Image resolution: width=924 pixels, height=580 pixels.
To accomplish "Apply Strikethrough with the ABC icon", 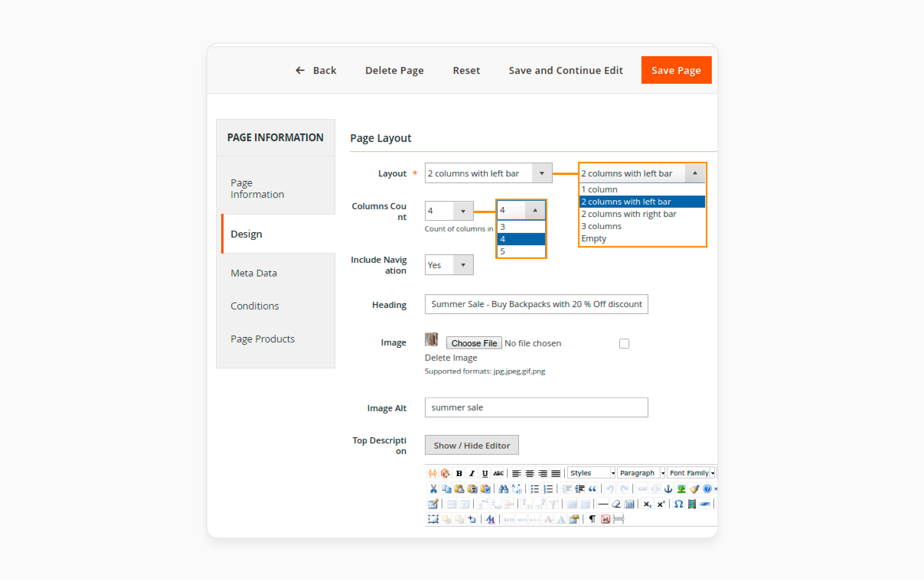I will click(x=498, y=473).
